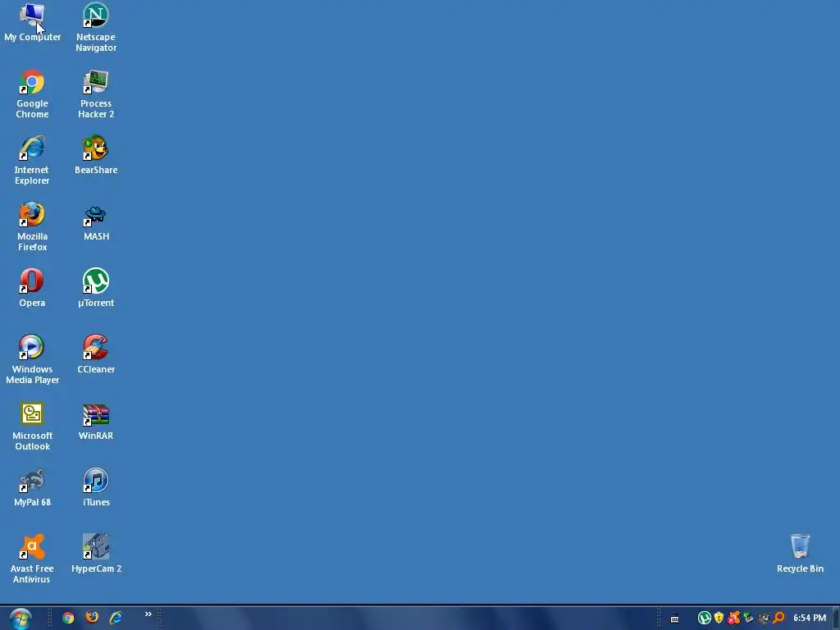This screenshot has height=630, width=840.
Task: Select the Google Chrome desktop shortcut
Action: click(x=32, y=94)
